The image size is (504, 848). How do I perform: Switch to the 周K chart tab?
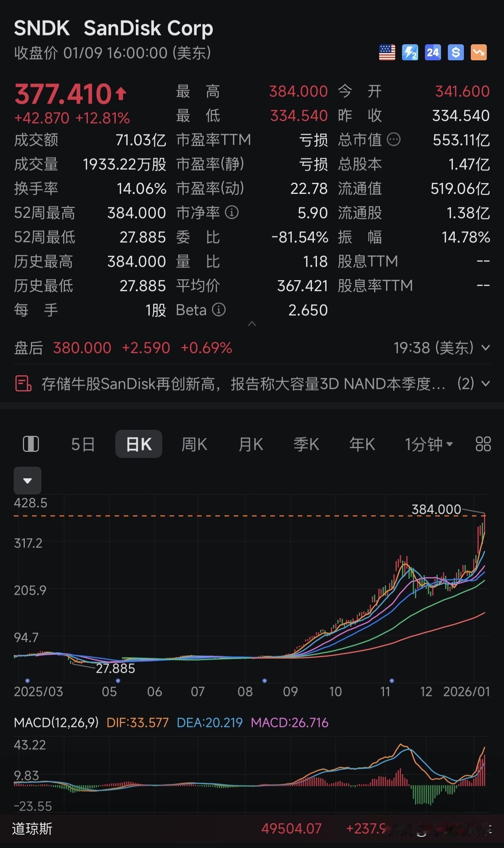point(194,444)
